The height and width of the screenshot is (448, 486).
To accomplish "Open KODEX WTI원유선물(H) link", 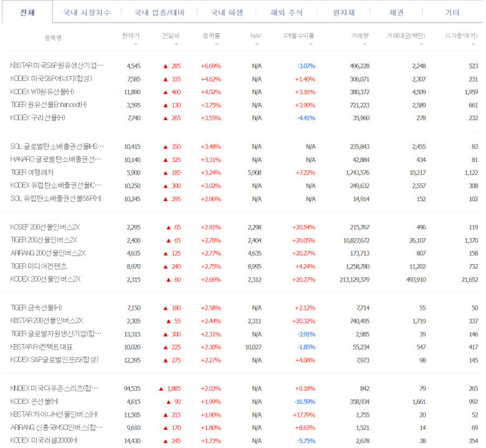I will click(x=42, y=92).
